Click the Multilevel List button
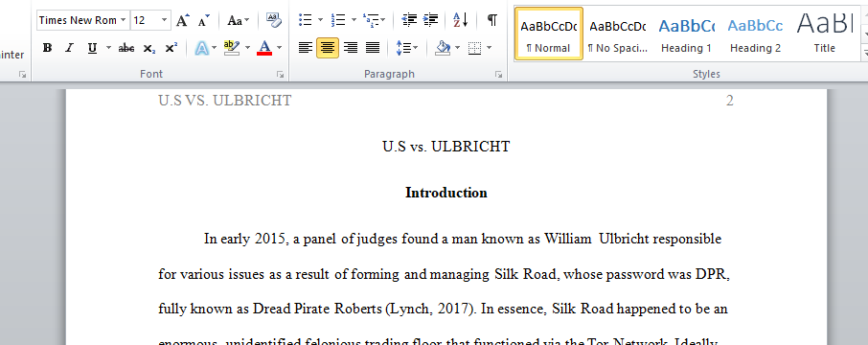Viewport: 868px width, 345px height. 371,20
